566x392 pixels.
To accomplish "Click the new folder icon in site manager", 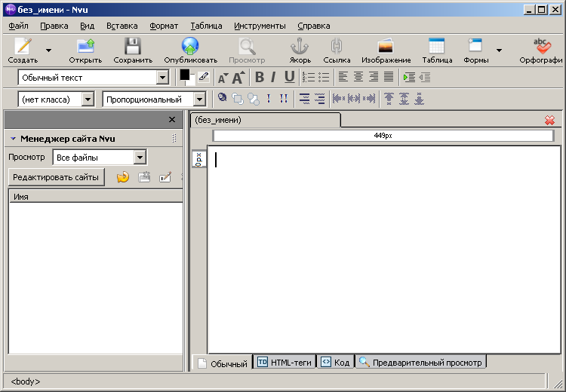I will point(144,177).
